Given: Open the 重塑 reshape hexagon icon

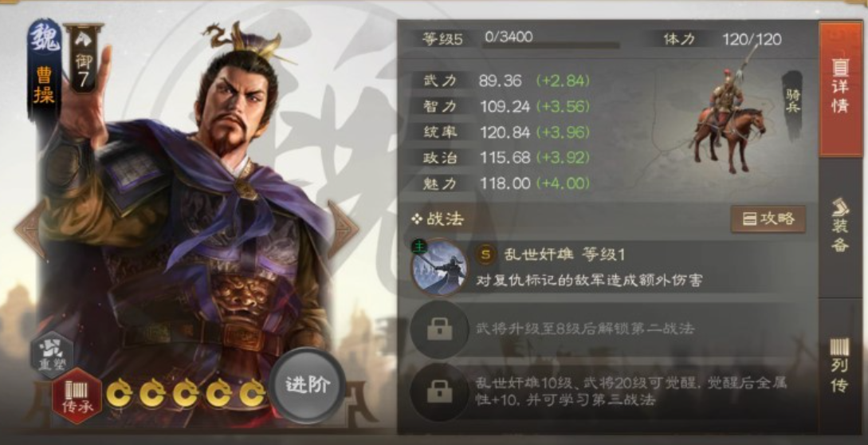Looking at the screenshot, I should (52, 350).
